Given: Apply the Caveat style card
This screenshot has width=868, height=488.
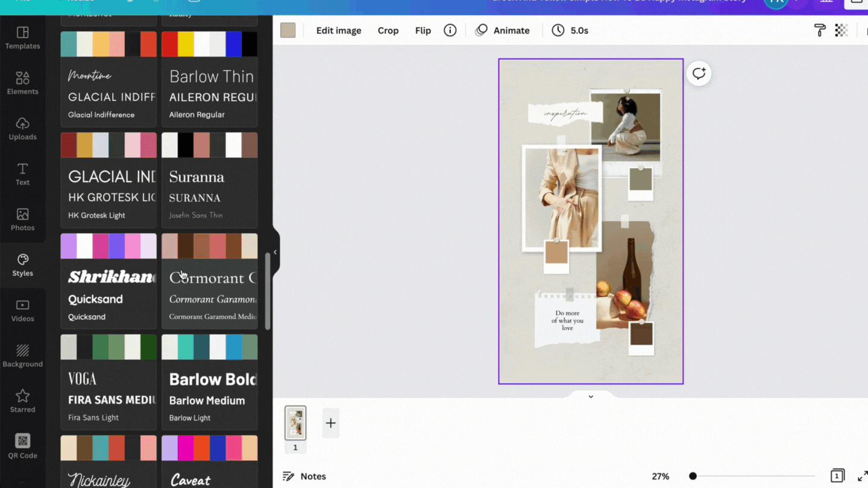Looking at the screenshot, I should (x=210, y=461).
